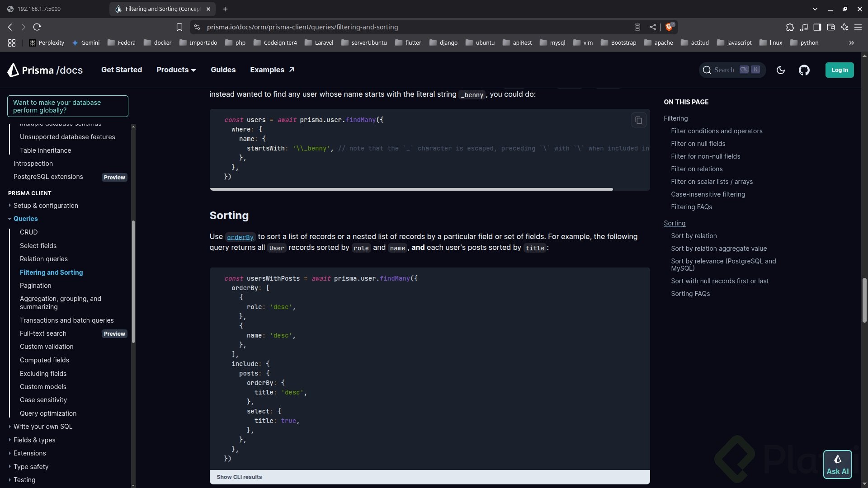
Task: Copy the startsWith code snippet
Action: (638, 120)
